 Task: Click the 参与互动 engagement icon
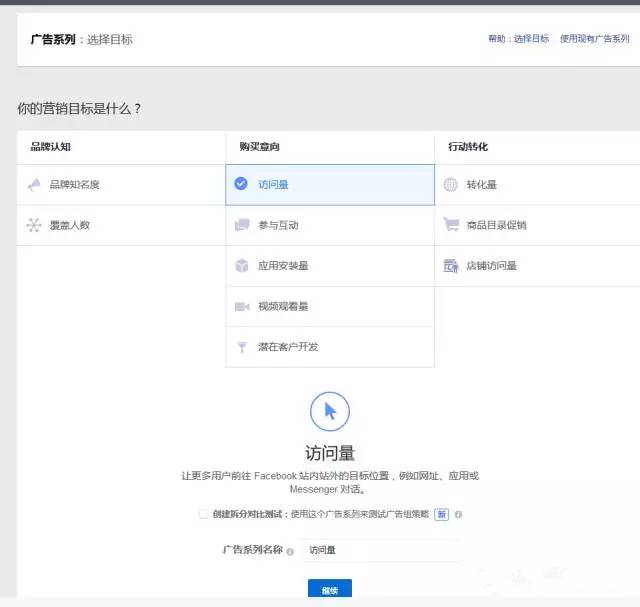point(242,225)
